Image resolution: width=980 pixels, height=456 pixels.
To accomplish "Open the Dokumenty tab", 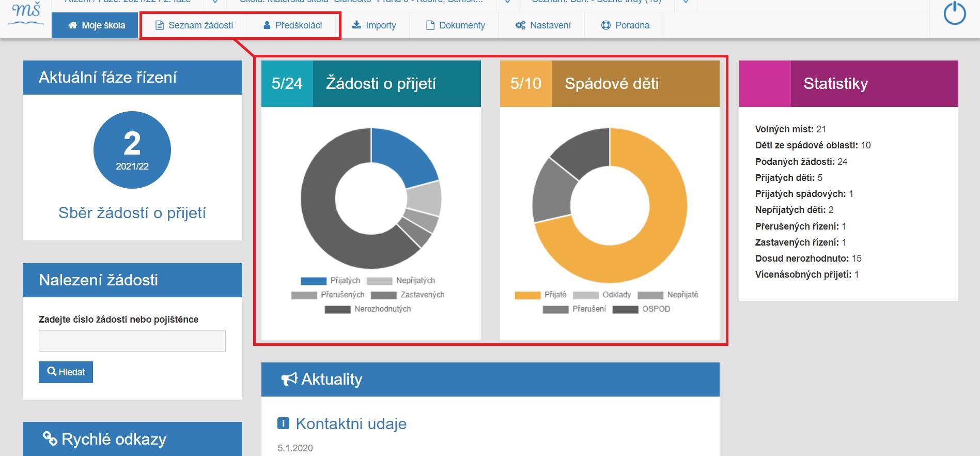I will [x=455, y=25].
